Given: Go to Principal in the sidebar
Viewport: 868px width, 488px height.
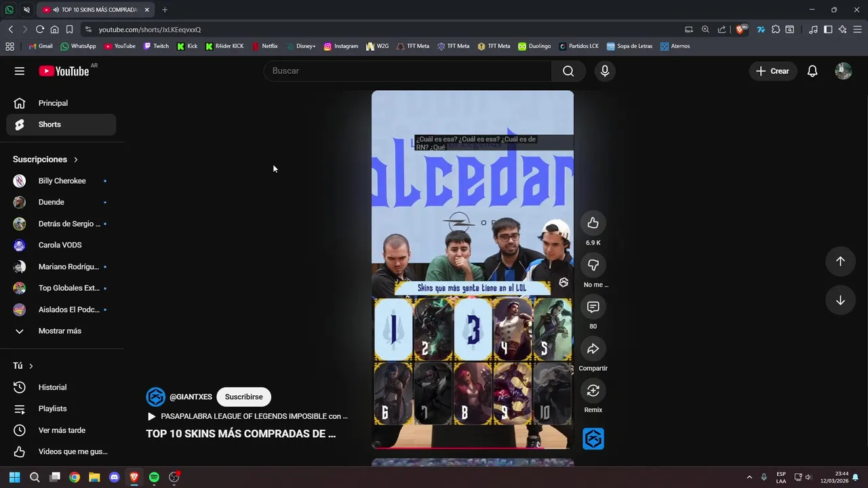Looking at the screenshot, I should click(x=61, y=103).
